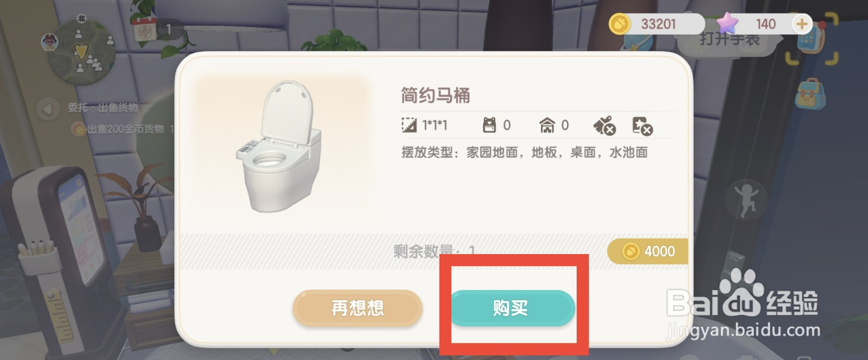Viewport: 868px width, 360px height.
Task: Tap the 打开手表 watch hint
Action: pyautogui.click(x=730, y=39)
